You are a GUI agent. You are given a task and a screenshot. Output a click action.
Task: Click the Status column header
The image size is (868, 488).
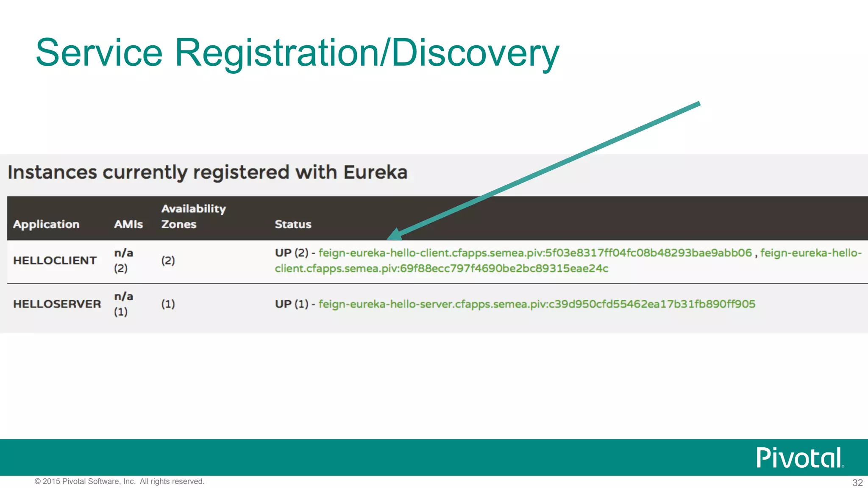[x=293, y=225]
